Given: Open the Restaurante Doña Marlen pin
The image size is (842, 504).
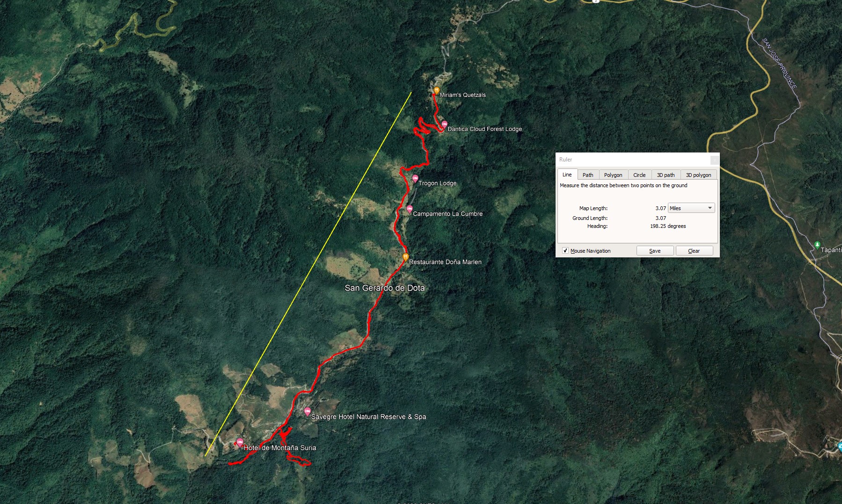Looking at the screenshot, I should [406, 257].
